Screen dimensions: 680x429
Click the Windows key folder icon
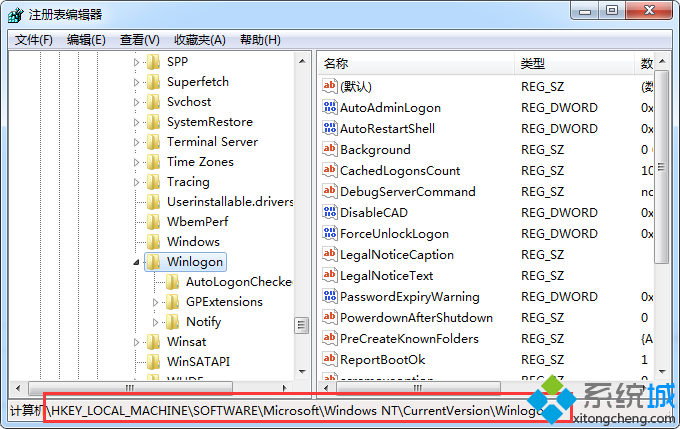pos(154,242)
